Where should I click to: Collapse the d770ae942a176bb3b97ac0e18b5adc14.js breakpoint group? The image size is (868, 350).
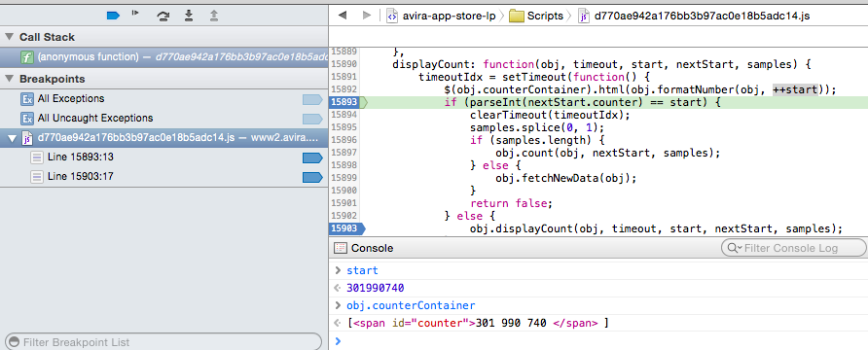pyautogui.click(x=13, y=138)
